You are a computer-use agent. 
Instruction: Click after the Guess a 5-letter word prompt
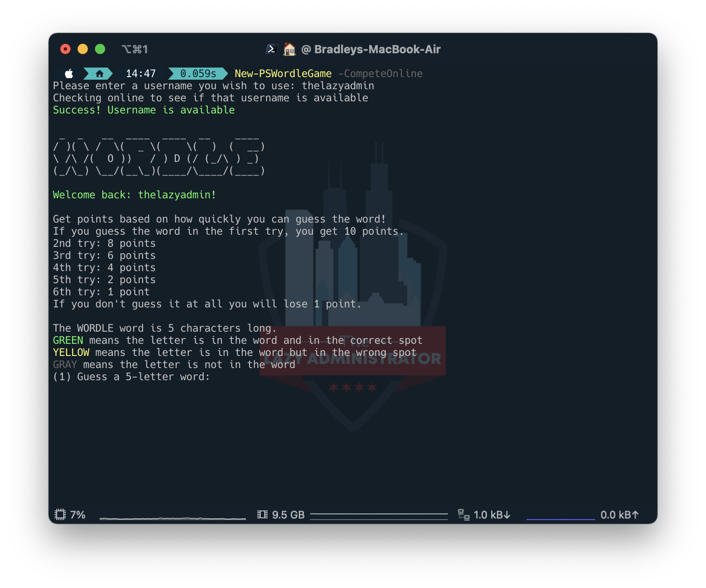pyautogui.click(x=217, y=377)
